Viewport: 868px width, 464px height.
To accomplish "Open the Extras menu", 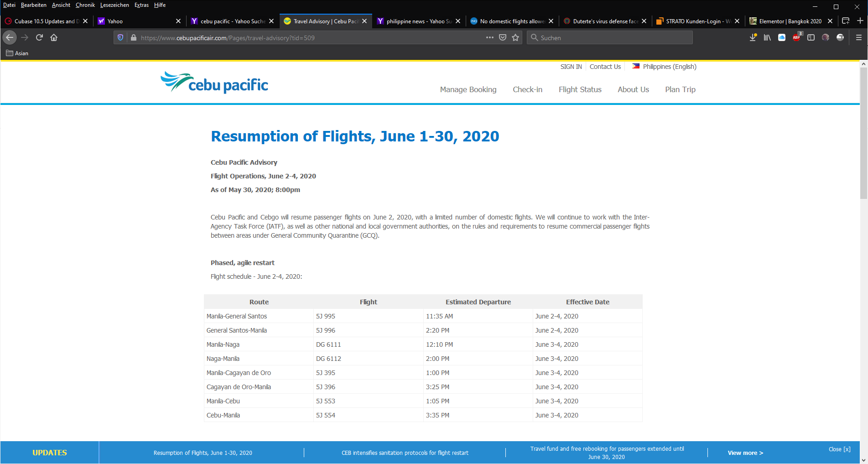I will [x=141, y=5].
